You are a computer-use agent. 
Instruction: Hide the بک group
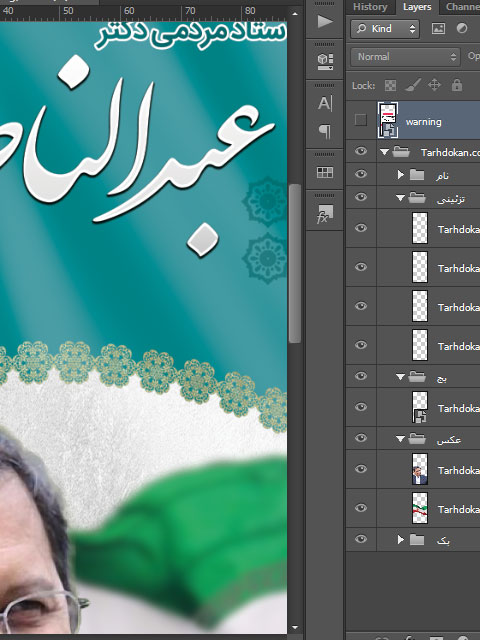tap(360, 539)
